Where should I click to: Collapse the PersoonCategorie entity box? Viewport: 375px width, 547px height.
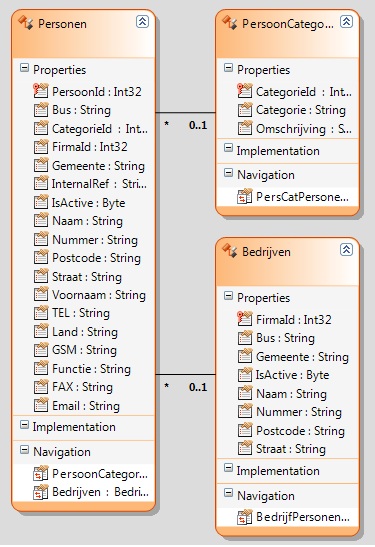346,22
